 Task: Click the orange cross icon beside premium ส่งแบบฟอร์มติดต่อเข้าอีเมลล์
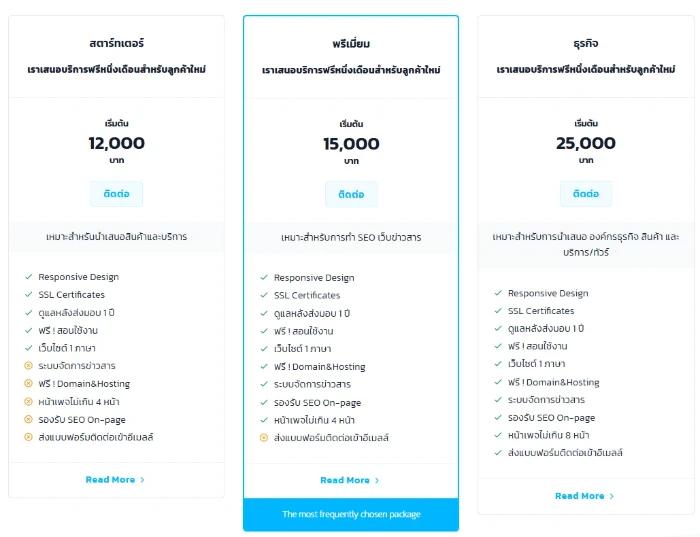pos(264,437)
